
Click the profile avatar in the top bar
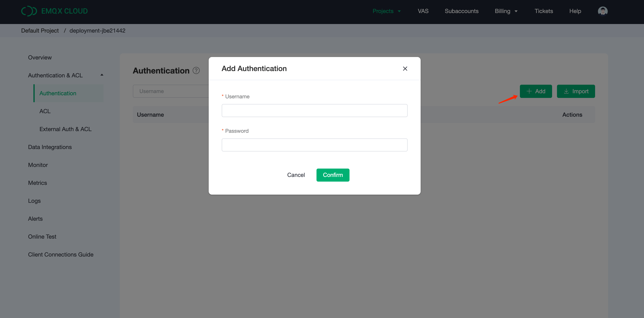tap(602, 11)
